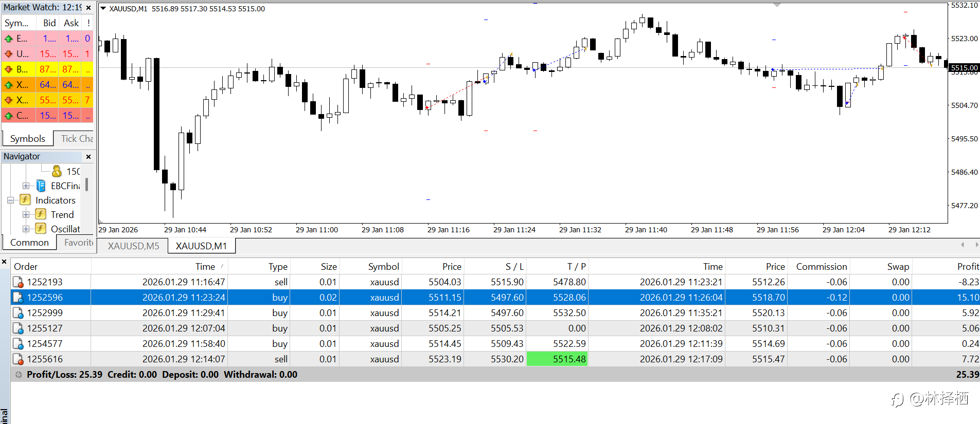Screen dimensions: 980x424
Task: Expand the EBCFin server node
Action: coord(26,186)
